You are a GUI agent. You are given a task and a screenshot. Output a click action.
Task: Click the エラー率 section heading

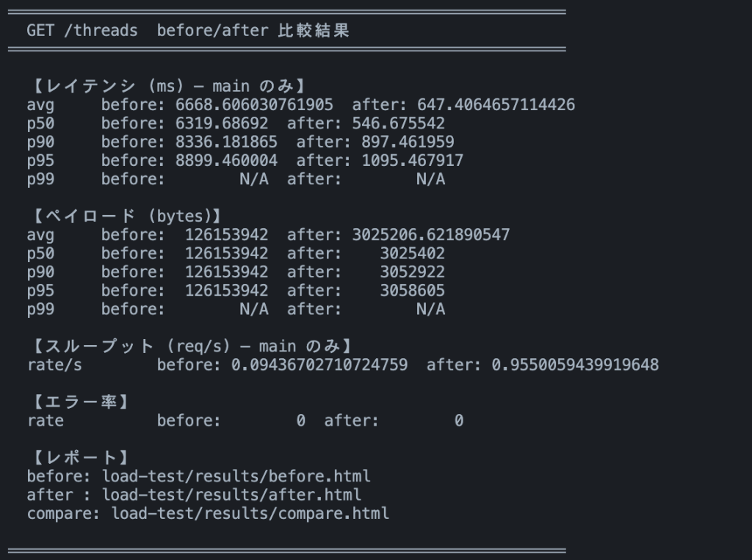point(82,402)
